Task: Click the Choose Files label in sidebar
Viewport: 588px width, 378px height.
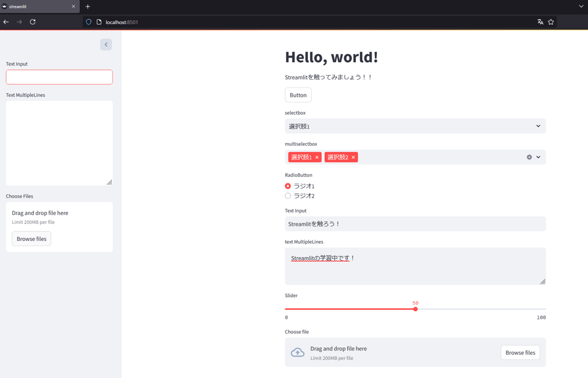Action: coord(19,196)
